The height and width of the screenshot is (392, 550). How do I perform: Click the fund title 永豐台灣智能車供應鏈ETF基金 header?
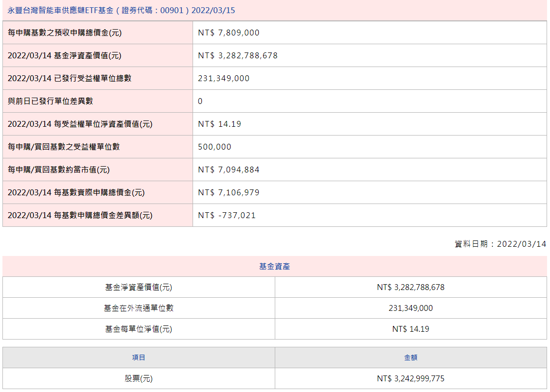pos(121,11)
